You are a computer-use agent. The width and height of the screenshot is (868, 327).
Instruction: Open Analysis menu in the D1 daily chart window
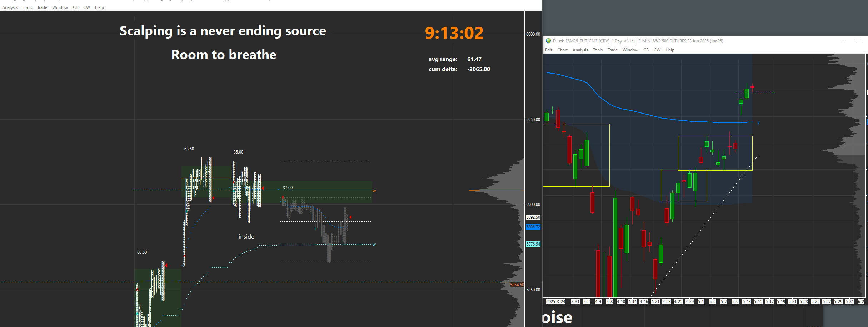pos(580,50)
